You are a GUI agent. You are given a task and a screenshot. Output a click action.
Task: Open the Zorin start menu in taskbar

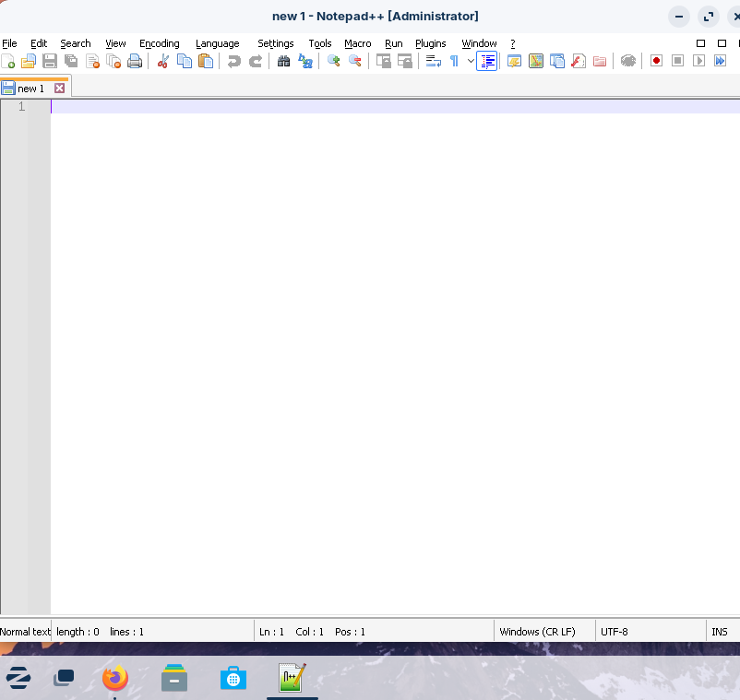(x=18, y=678)
